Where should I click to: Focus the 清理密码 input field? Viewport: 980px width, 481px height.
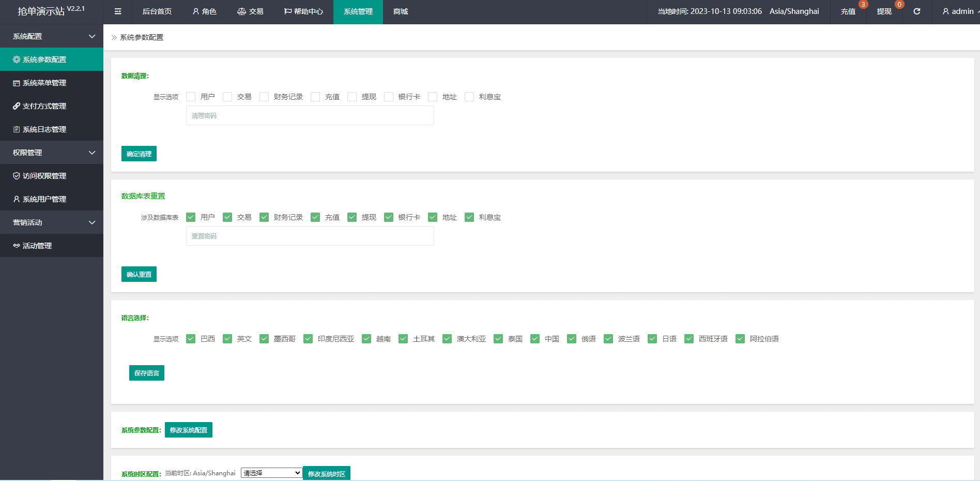[x=310, y=116]
